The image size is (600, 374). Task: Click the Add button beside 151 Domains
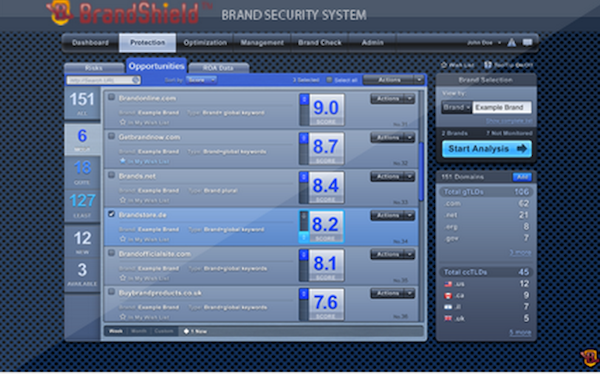point(522,177)
